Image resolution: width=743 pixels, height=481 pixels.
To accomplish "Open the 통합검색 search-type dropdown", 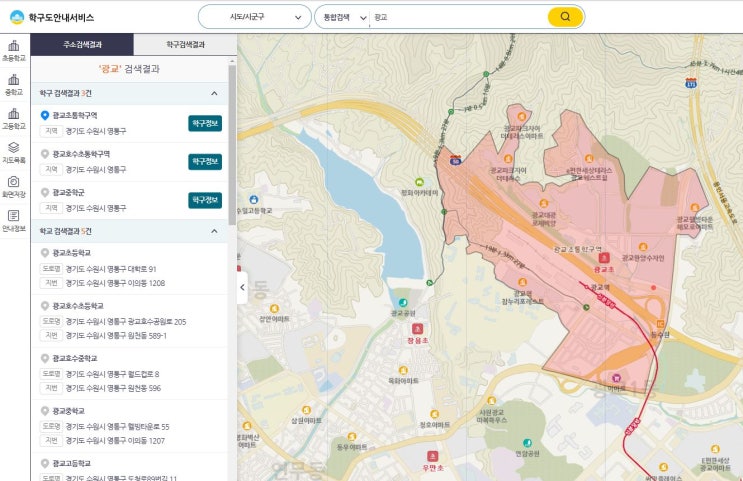I will click(x=344, y=18).
